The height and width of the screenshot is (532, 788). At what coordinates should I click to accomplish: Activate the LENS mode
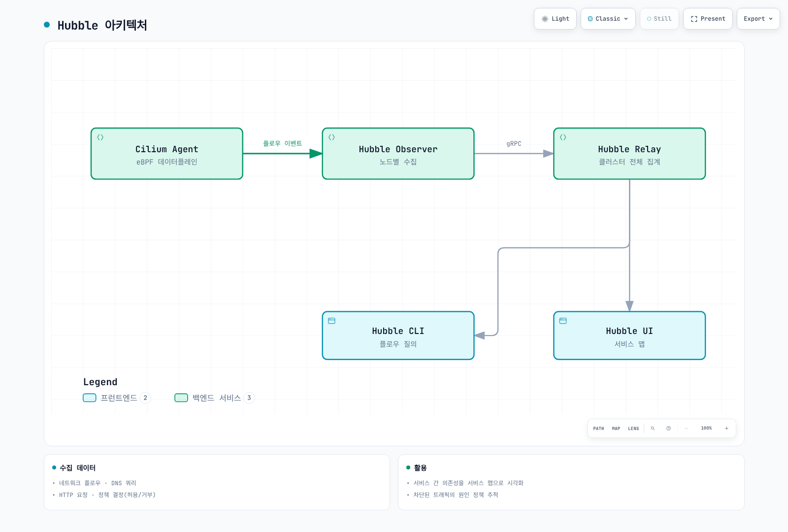coord(633,429)
